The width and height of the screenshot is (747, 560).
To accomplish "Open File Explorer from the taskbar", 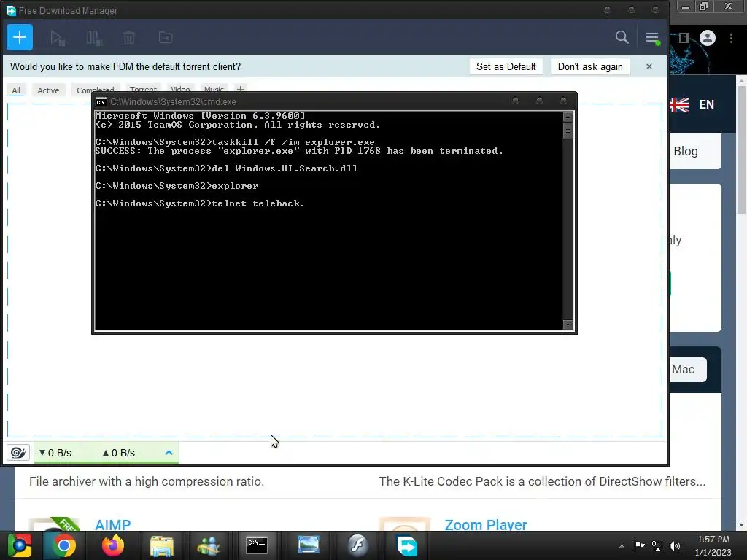I will (162, 545).
